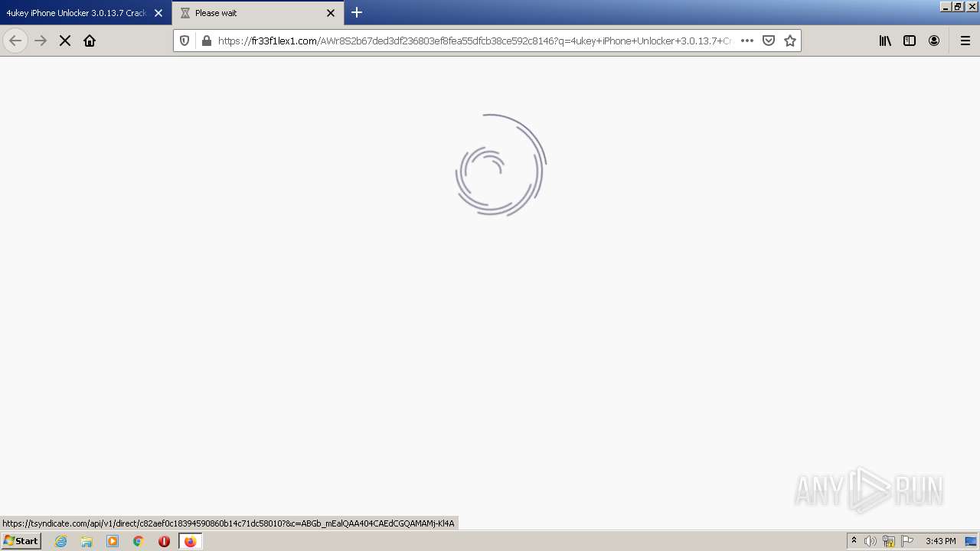Image resolution: width=980 pixels, height=551 pixels.
Task: Open a new tab
Action: (357, 12)
